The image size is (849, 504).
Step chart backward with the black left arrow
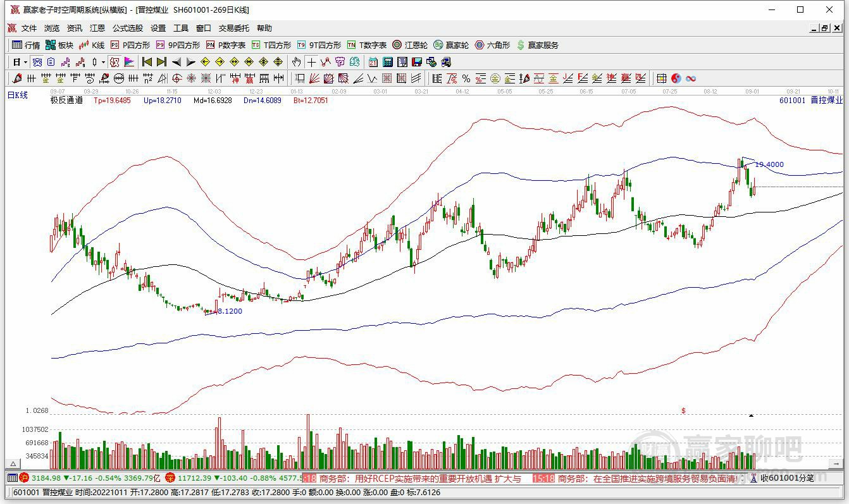[x=177, y=62]
